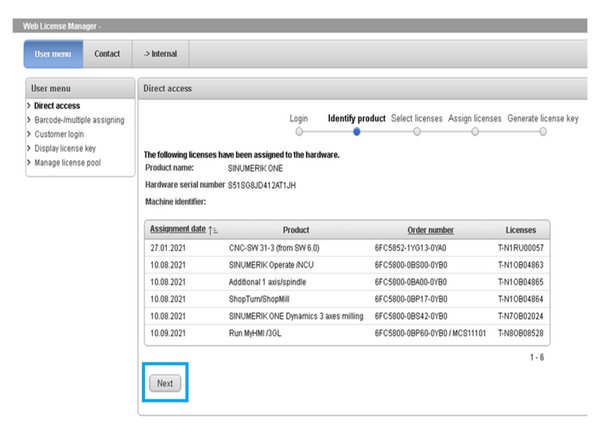Click license T-N1OB04863
Image resolution: width=592 pixels, height=444 pixels.
point(521,265)
